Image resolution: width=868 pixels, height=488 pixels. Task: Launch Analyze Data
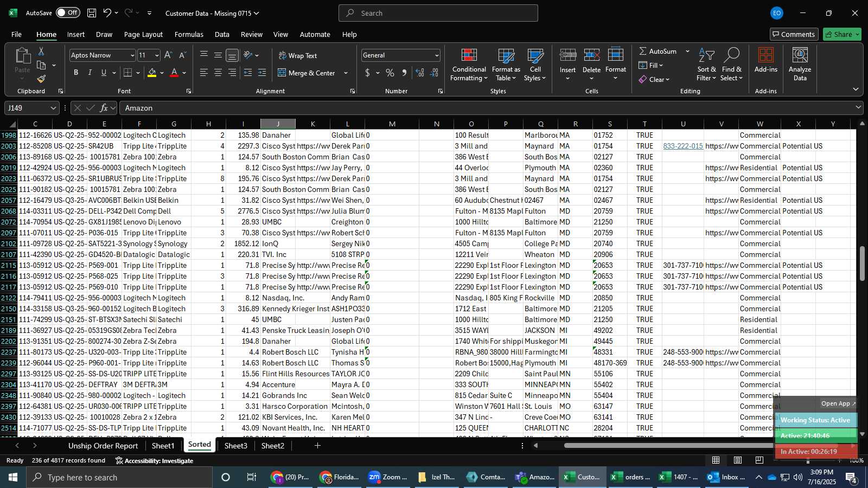pyautogui.click(x=800, y=65)
